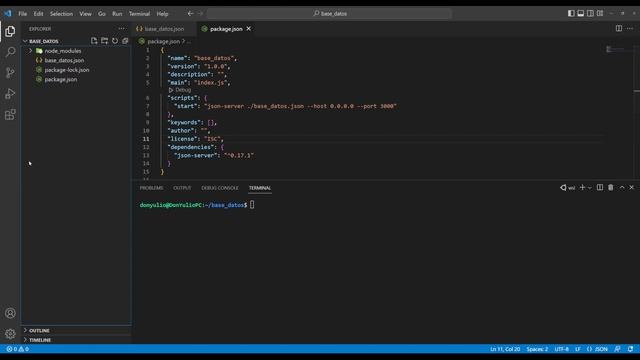Open the Help menu

[x=162, y=14]
